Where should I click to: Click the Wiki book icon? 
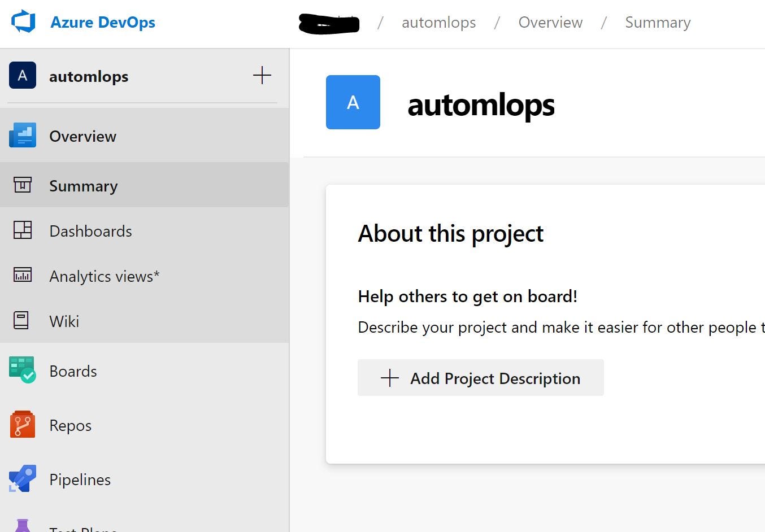click(21, 320)
